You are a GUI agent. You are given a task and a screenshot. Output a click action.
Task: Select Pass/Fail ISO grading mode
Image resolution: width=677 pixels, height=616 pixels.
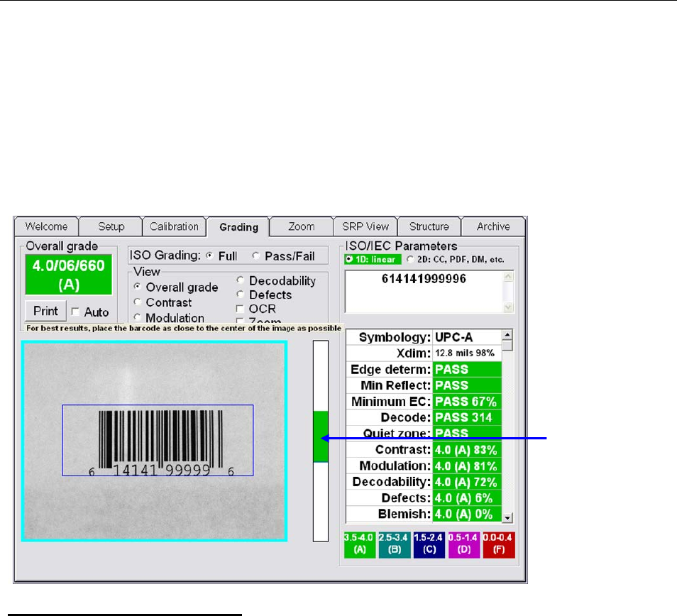pos(256,255)
